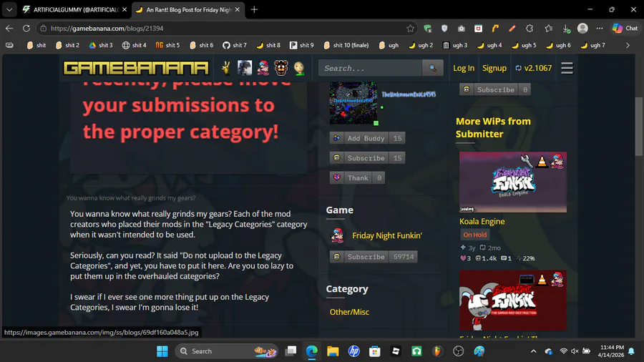The width and height of the screenshot is (644, 362).
Task: Open the GameBanana logo homepage link
Action: click(136, 68)
